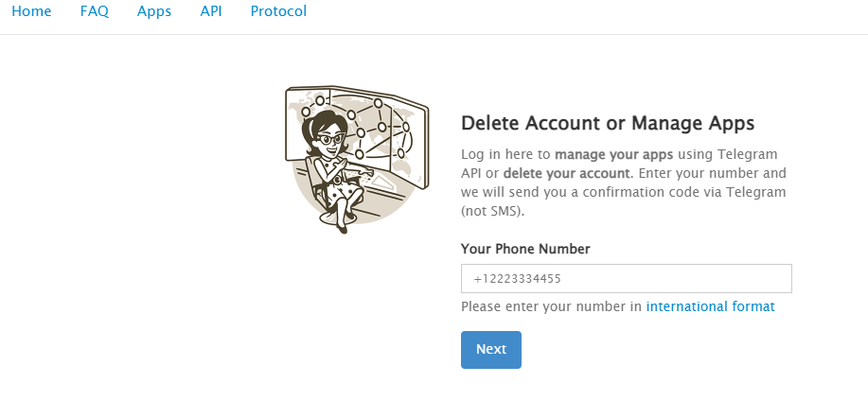Click the 'Please enter your number in' hint

pos(552,306)
